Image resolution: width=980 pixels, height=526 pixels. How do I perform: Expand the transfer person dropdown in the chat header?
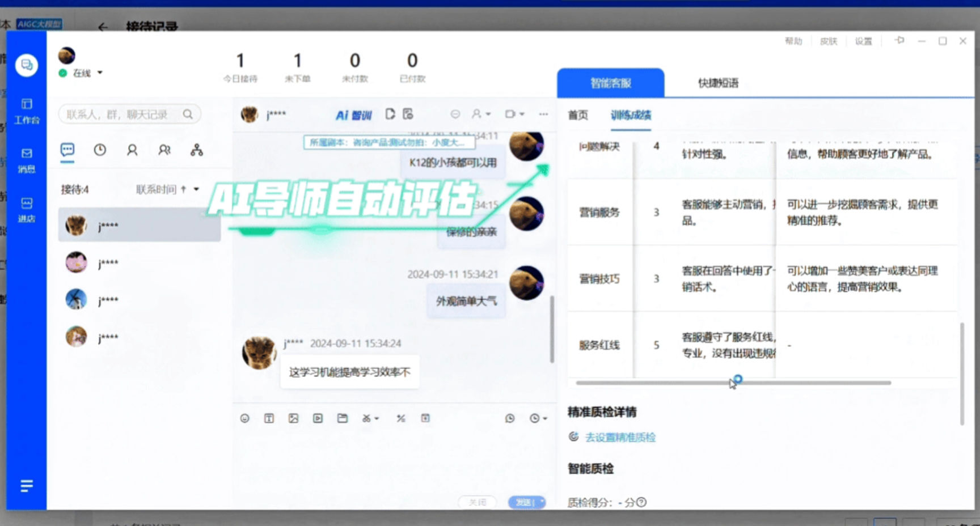(x=488, y=114)
